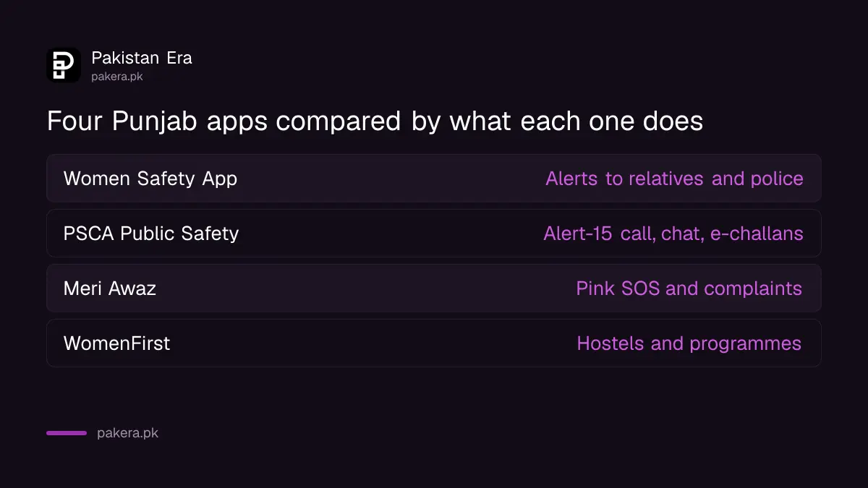
Task: Click Alerts to relatives and police text
Action: (674, 179)
